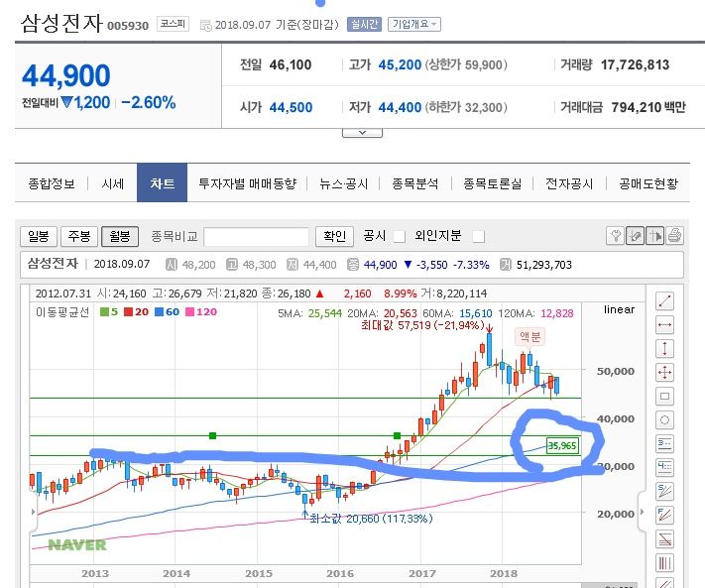Select the circle drawing tool
Image resolution: width=705 pixels, height=588 pixels.
tap(664, 419)
